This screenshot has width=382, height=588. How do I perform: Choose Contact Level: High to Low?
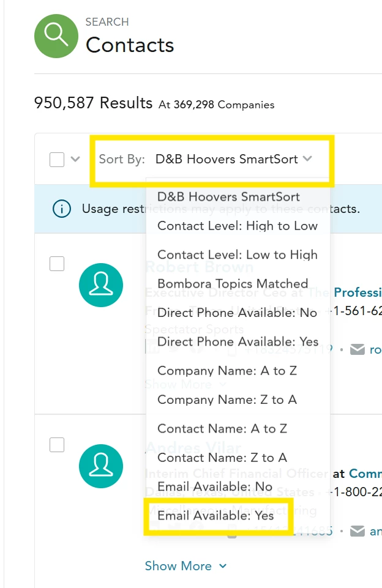(238, 226)
